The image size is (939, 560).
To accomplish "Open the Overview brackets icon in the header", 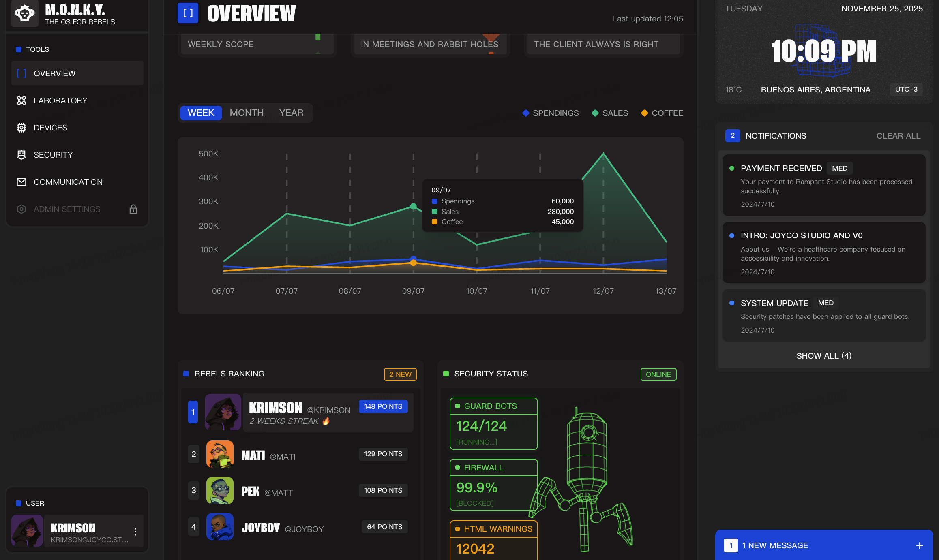I will click(x=187, y=13).
